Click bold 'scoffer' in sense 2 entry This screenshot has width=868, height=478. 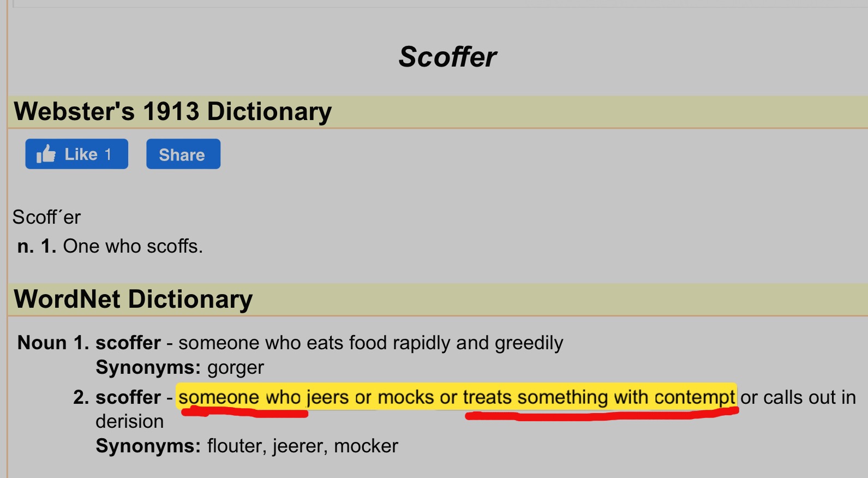pyautogui.click(x=128, y=397)
